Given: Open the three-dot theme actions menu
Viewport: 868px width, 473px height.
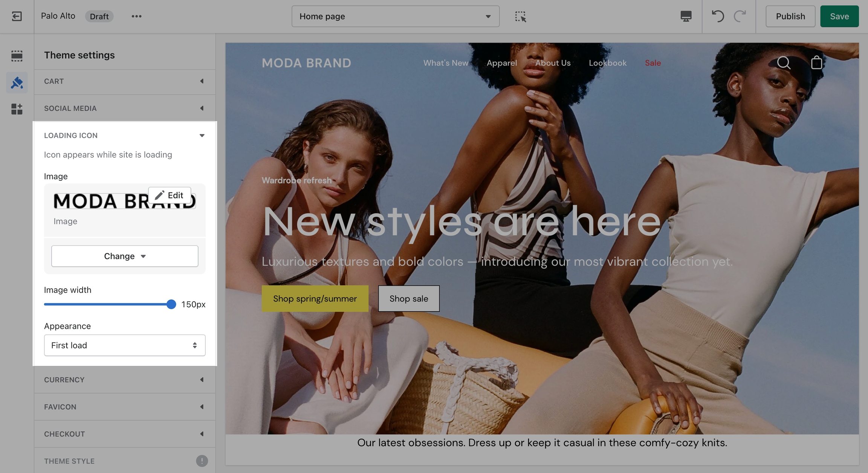Looking at the screenshot, I should pos(136,16).
